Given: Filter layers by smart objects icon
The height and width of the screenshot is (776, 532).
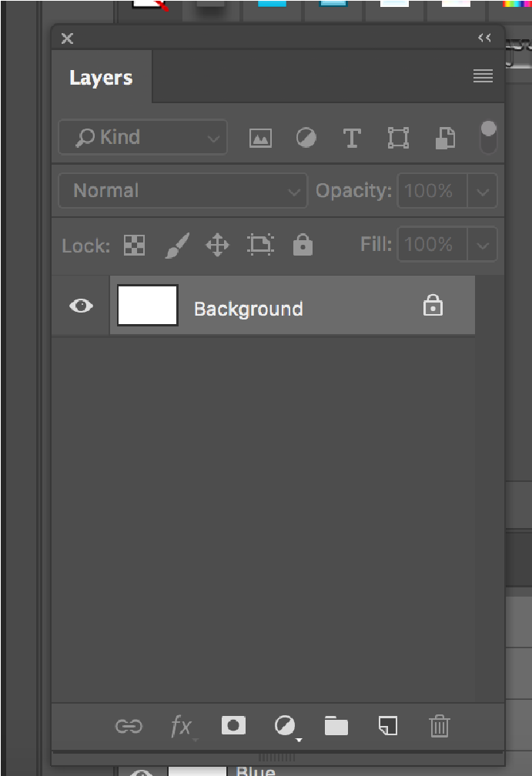Looking at the screenshot, I should (x=445, y=138).
